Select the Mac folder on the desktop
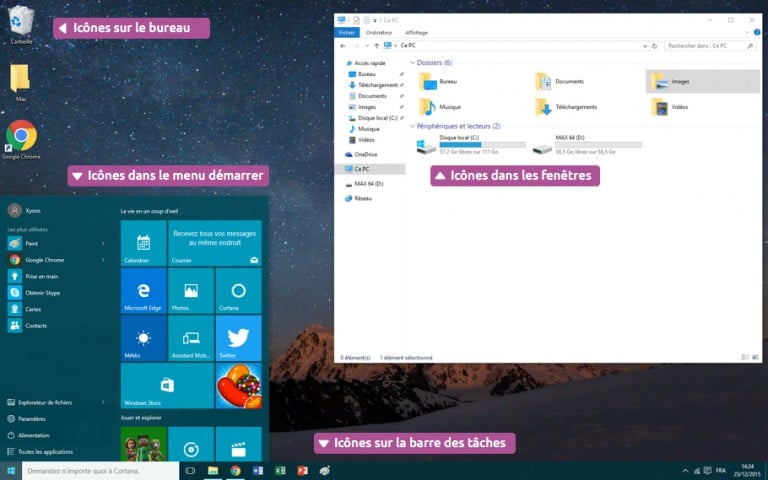 click(21, 82)
